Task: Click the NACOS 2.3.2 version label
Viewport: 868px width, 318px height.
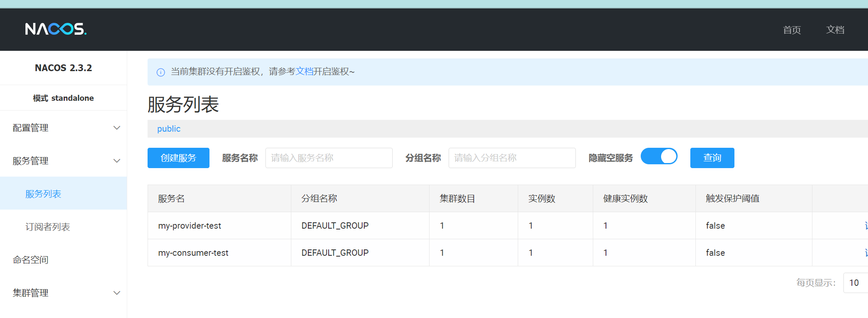Action: 63,68
